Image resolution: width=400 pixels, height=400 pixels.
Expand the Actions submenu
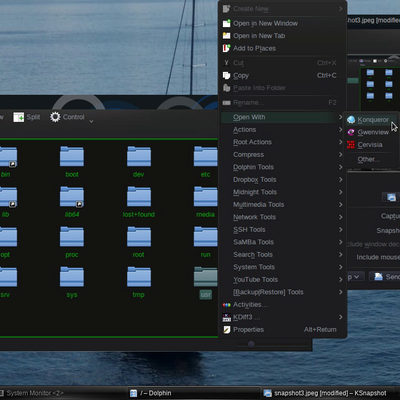pyautogui.click(x=282, y=130)
